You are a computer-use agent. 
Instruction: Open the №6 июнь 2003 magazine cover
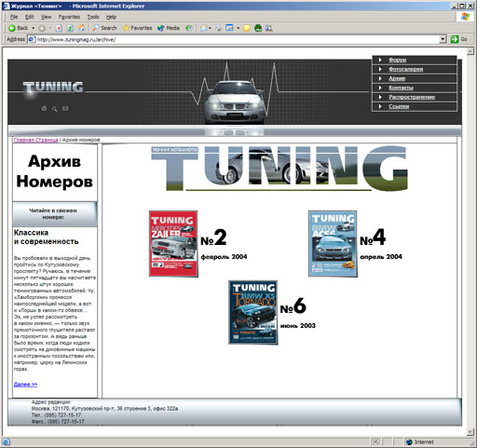tap(253, 313)
